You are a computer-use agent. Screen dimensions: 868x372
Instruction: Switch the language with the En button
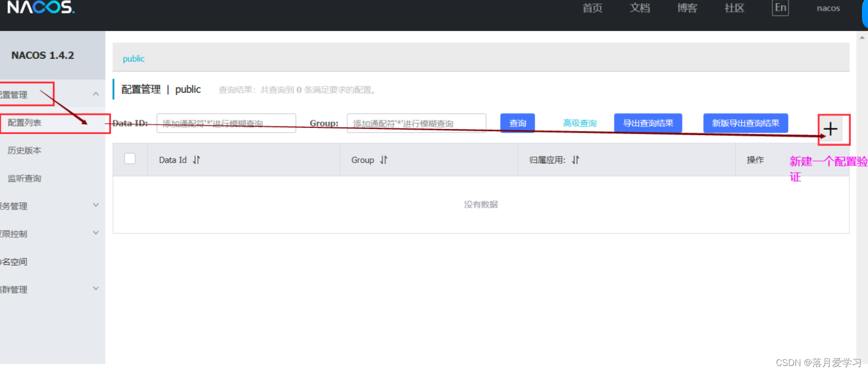pos(780,8)
